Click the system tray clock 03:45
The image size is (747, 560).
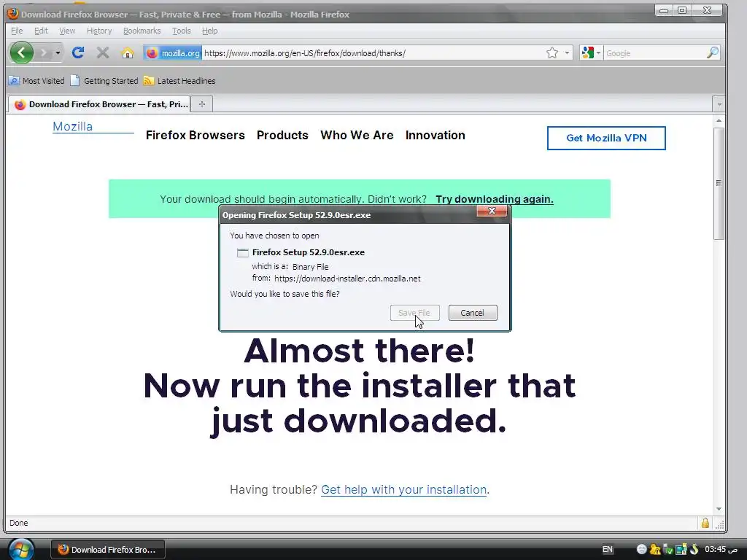pos(721,550)
